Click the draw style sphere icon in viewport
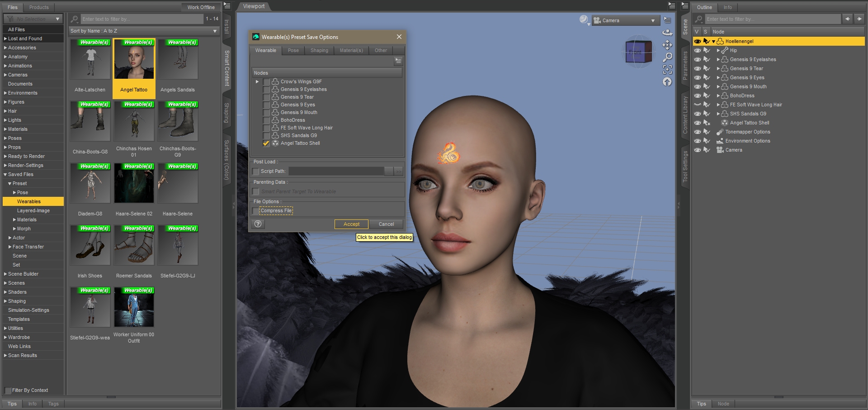 coord(584,19)
